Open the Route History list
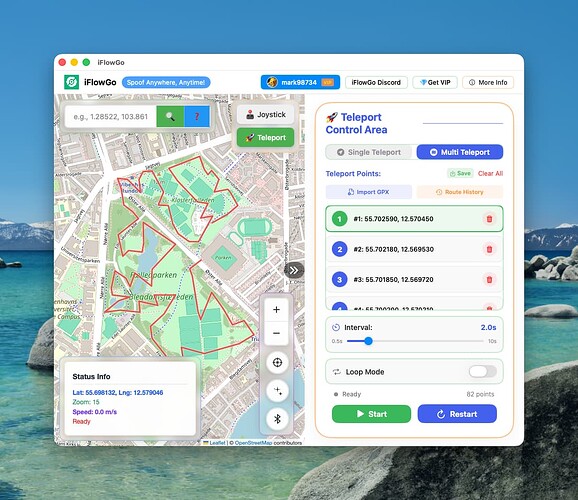 coord(460,192)
